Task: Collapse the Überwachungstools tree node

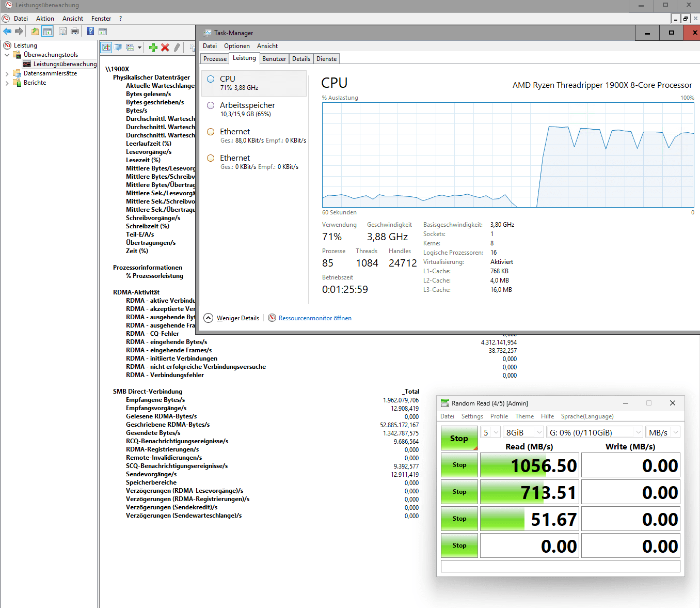Action: 7,55
